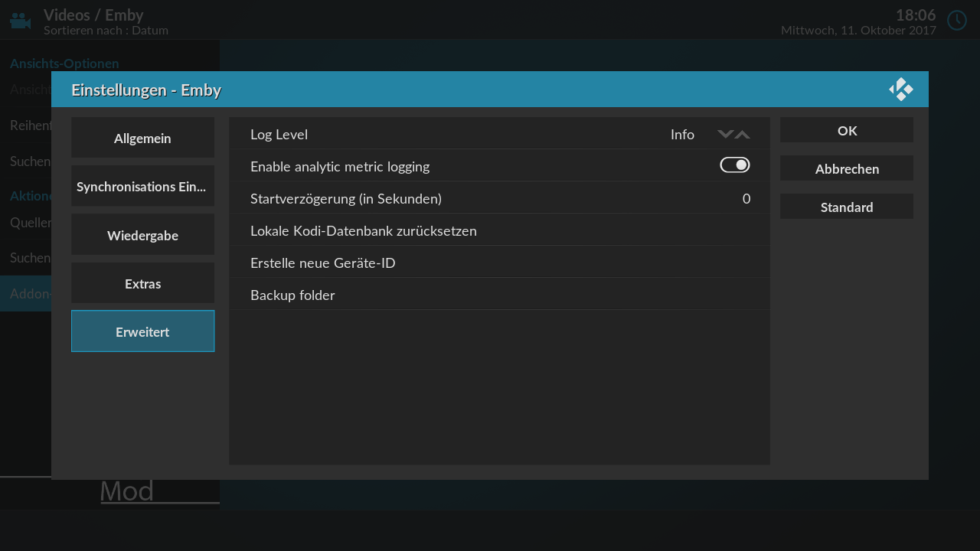This screenshot has width=980, height=551.
Task: Click the Mittwoch, 11. Oktober 2017 date
Action: click(858, 31)
